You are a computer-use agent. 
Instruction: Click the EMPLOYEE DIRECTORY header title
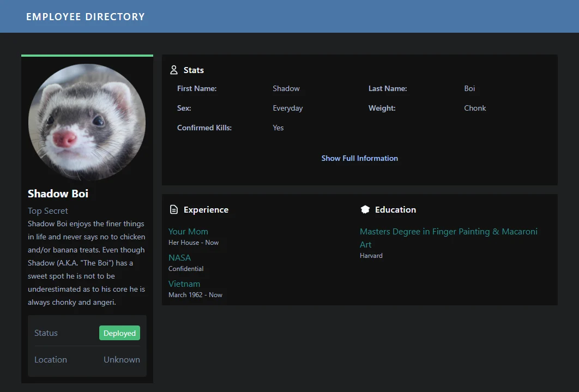pos(86,16)
